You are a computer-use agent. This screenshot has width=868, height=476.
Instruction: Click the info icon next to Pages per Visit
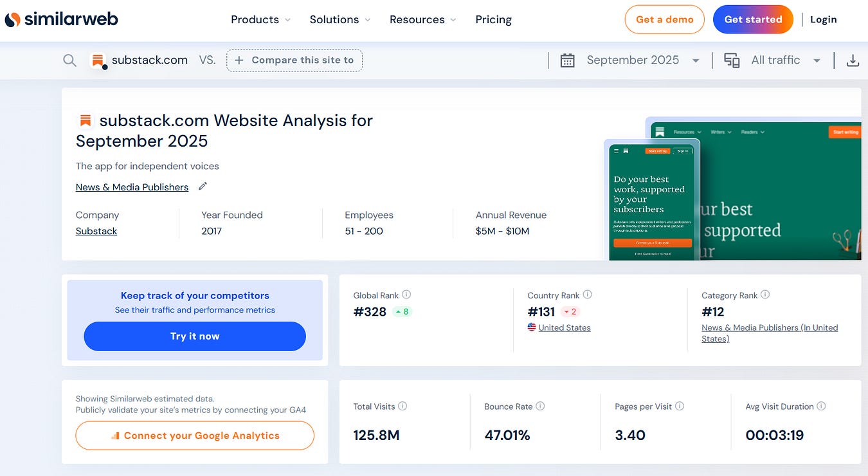[680, 406]
